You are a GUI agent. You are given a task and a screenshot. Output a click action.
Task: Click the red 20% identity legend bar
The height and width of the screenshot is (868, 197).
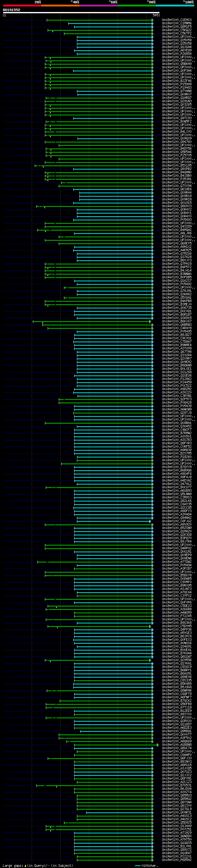(x=22, y=6)
